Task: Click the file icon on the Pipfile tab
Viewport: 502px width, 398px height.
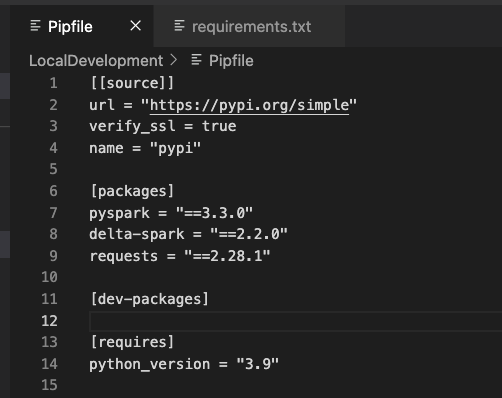Action: (x=35, y=26)
